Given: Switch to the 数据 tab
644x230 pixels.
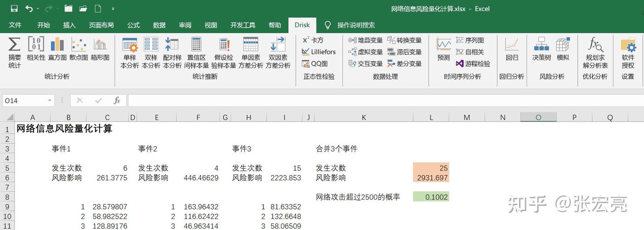Looking at the screenshot, I should click(159, 25).
